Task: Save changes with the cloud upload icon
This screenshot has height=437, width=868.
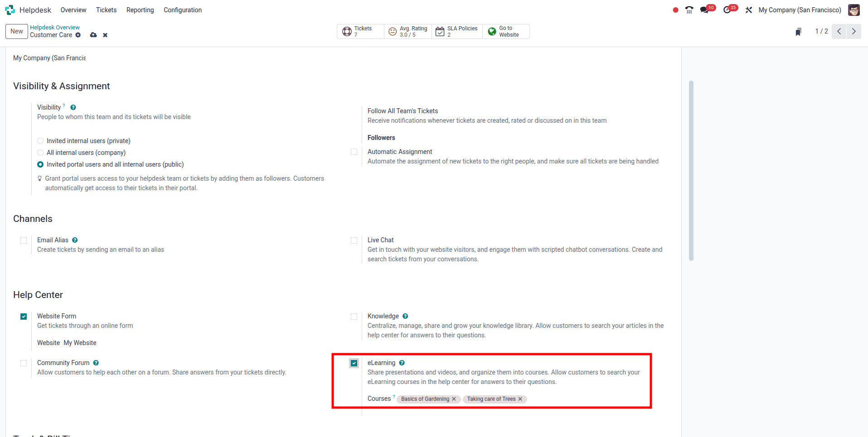Action: click(x=93, y=35)
